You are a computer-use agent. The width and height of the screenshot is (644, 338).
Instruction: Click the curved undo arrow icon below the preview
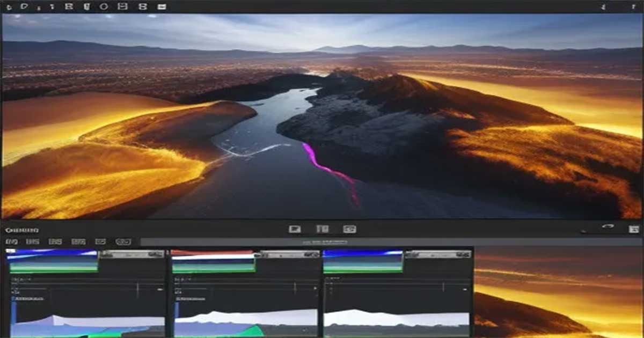tap(608, 227)
